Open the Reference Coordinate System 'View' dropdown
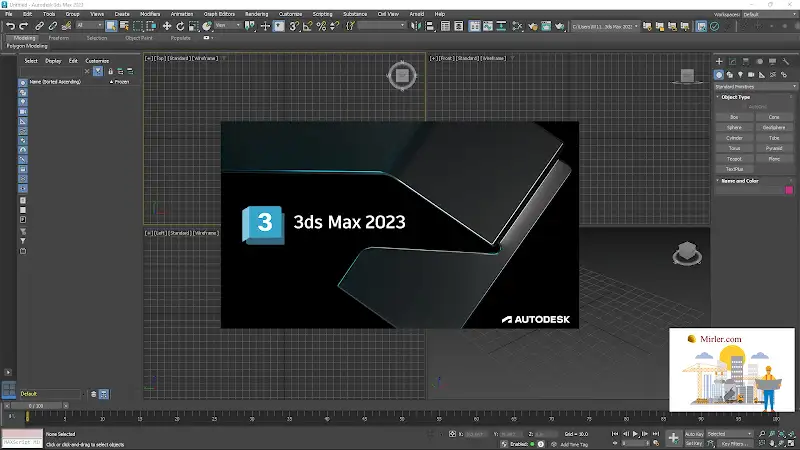Viewport: 800px width, 450px height. click(228, 26)
